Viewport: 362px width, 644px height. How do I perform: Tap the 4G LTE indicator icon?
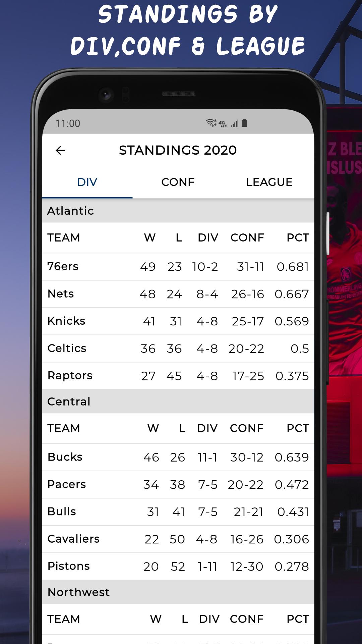(x=223, y=124)
